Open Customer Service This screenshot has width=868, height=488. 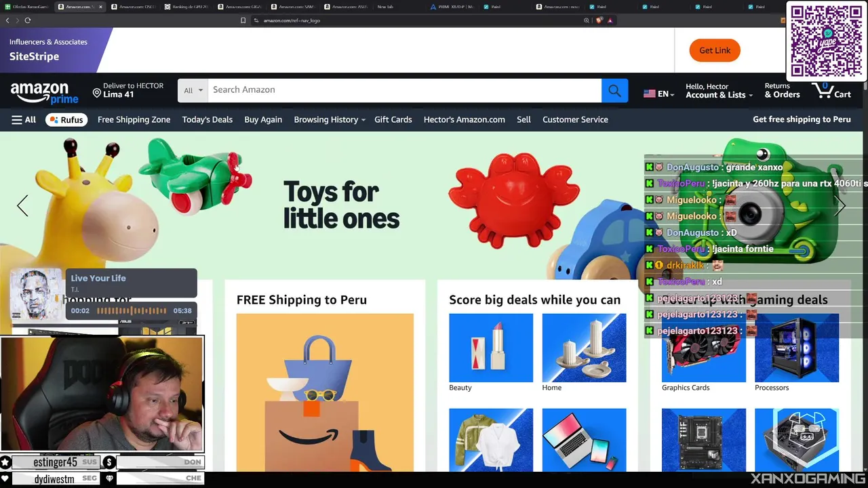(575, 119)
